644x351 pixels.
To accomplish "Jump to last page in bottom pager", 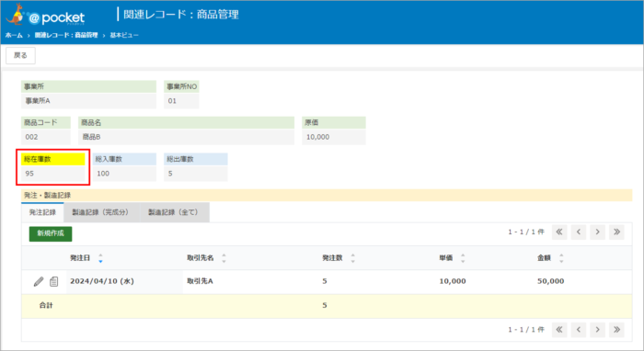I will tap(617, 330).
